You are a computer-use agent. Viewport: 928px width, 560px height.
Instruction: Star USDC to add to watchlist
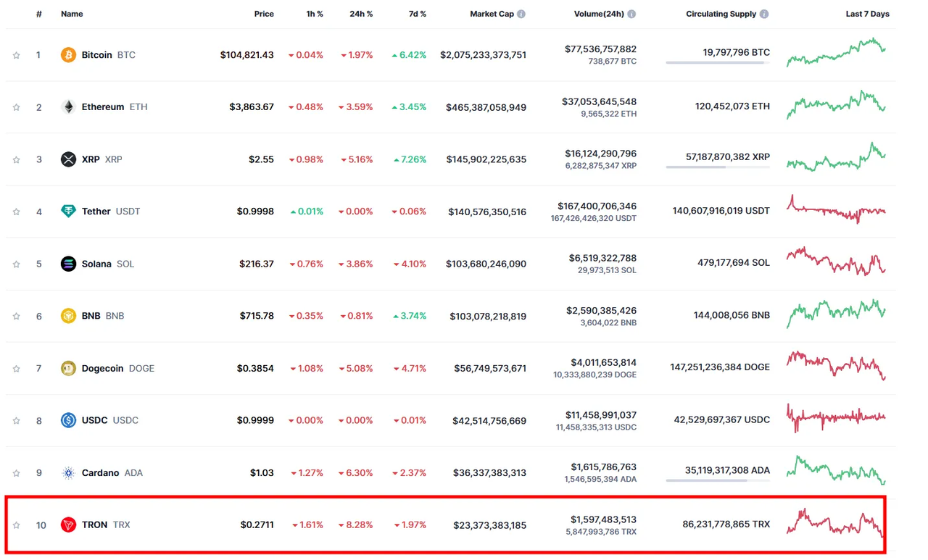[x=16, y=420]
